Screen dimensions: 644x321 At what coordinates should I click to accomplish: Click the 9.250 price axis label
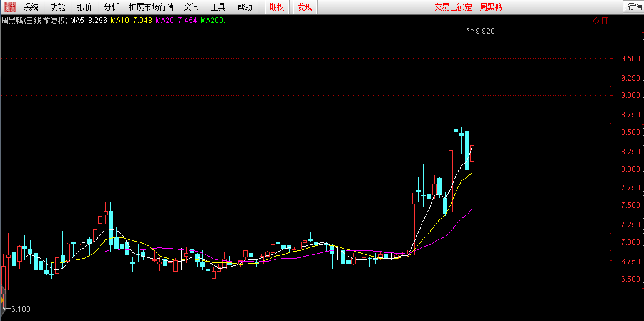[630, 77]
